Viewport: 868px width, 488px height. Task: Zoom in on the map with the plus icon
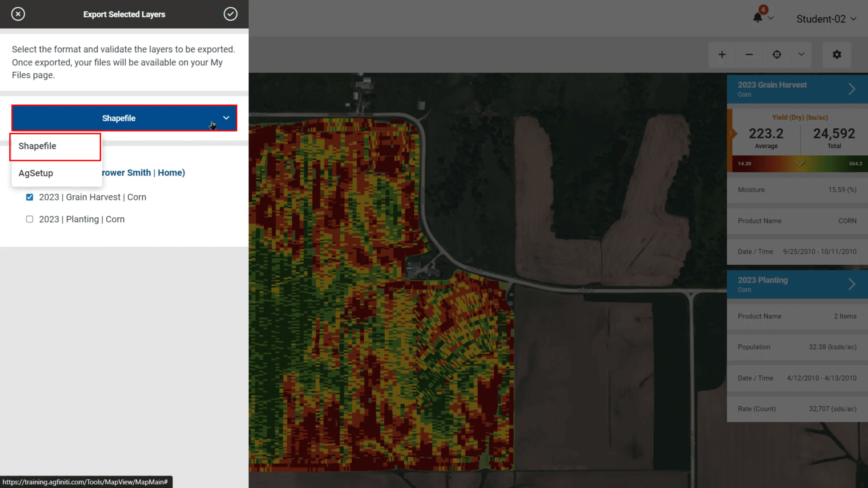(x=722, y=54)
